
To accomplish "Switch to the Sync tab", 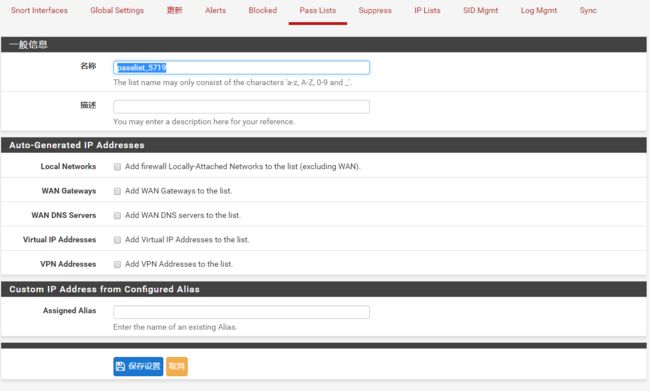I will point(588,10).
